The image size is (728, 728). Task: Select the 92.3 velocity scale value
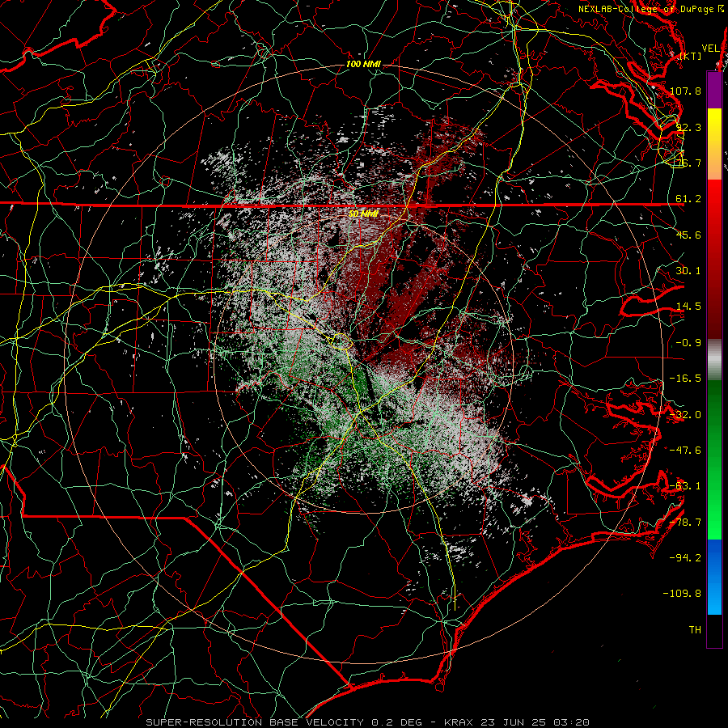[688, 127]
